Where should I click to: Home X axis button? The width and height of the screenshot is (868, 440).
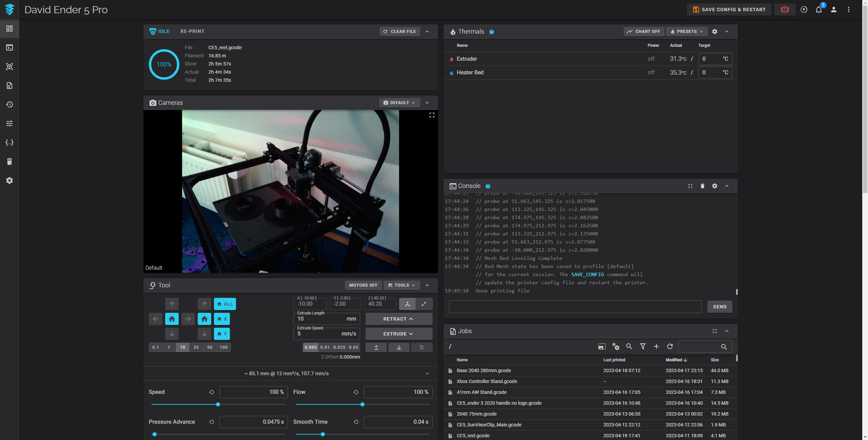click(222, 319)
